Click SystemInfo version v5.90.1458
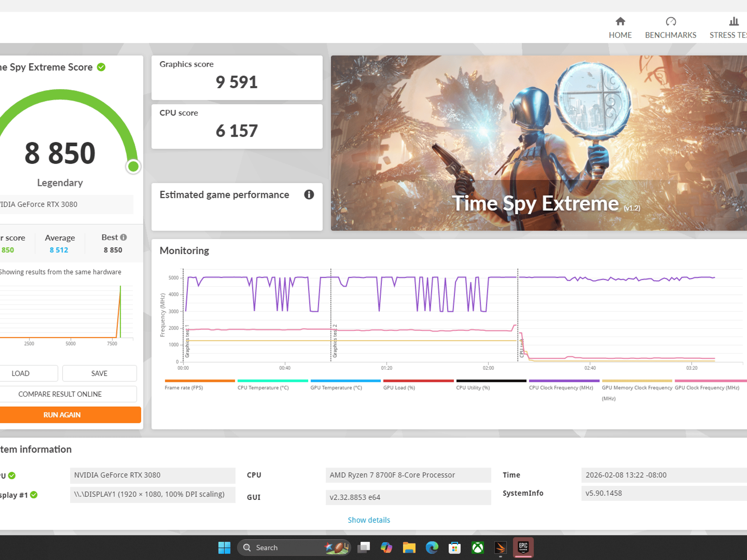747x560 pixels. pyautogui.click(x=664, y=493)
